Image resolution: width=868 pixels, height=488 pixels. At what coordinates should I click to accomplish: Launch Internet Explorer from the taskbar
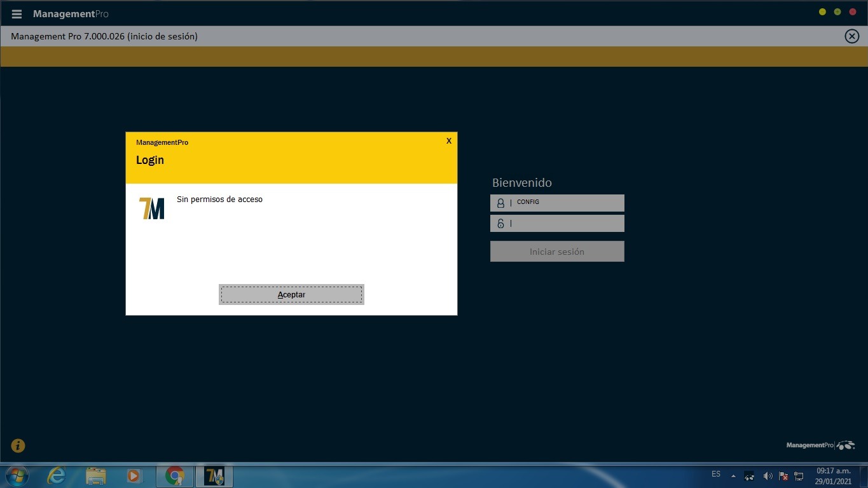(x=57, y=475)
